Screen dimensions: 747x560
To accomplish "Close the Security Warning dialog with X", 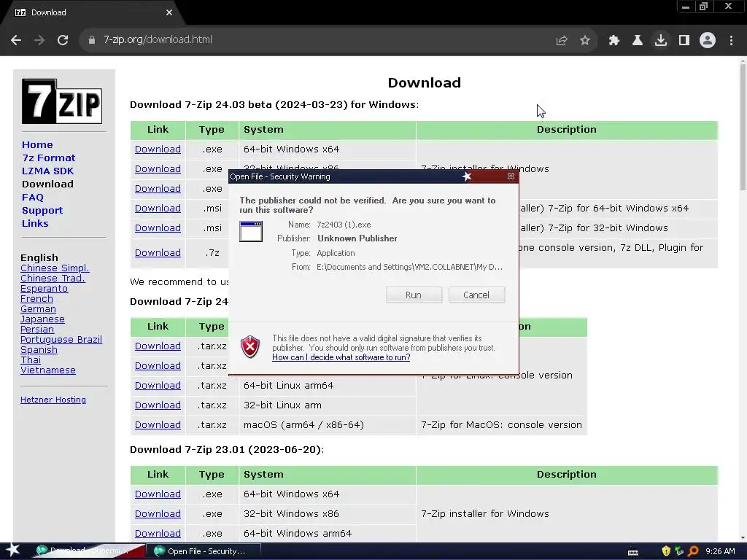I will click(511, 176).
